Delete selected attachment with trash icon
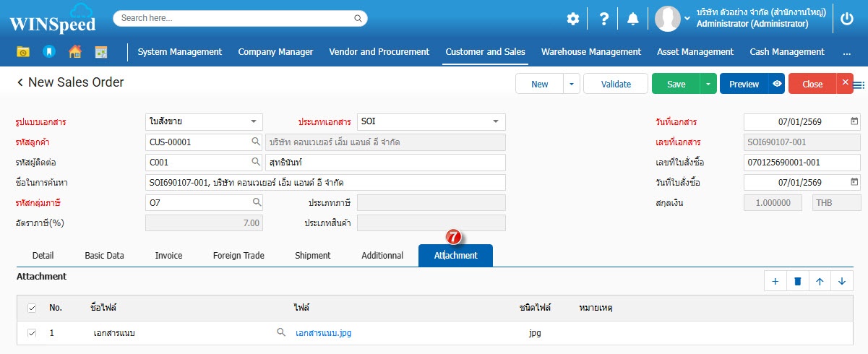Viewport: 868px width, 354px height. pyautogui.click(x=797, y=282)
